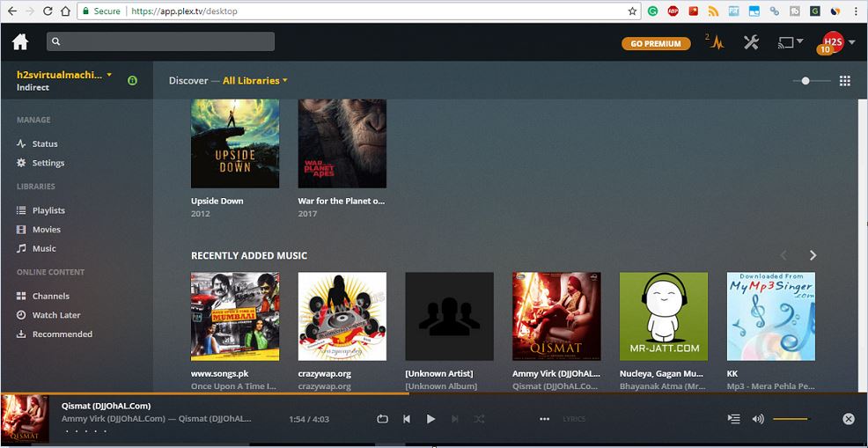Image resolution: width=868 pixels, height=448 pixels.
Task: Open the H2S account avatar menu
Action: point(833,42)
